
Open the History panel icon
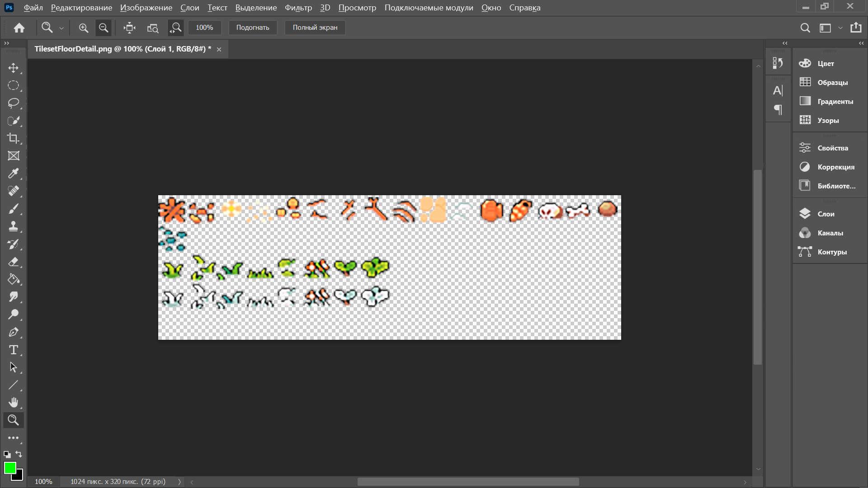778,63
